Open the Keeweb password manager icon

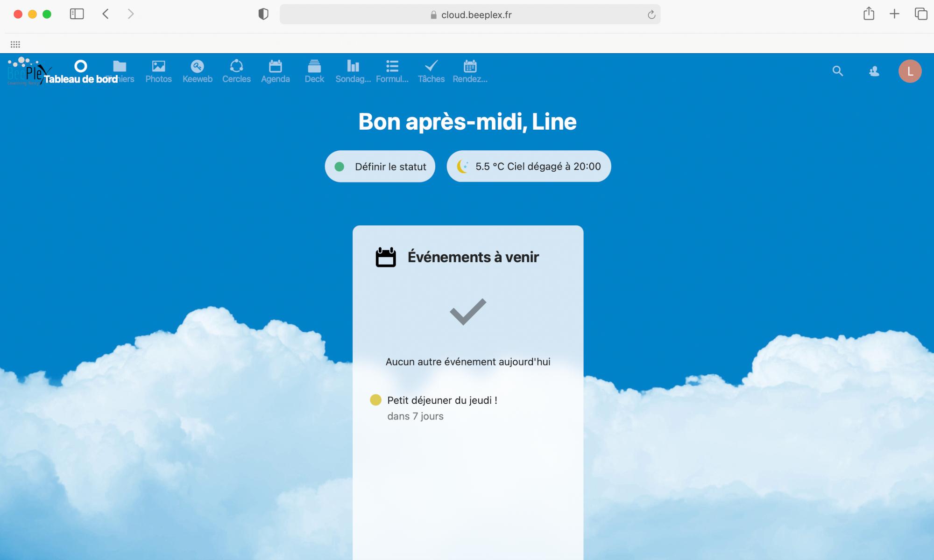(197, 71)
